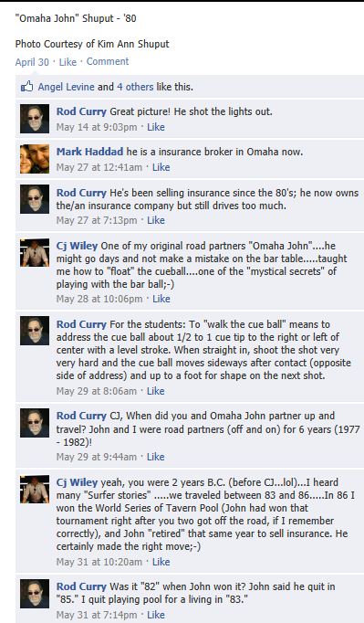The width and height of the screenshot is (364, 623).
Task: Open Cj Wiley's avatar on 'original road partners' comment
Action: pyautogui.click(x=35, y=252)
